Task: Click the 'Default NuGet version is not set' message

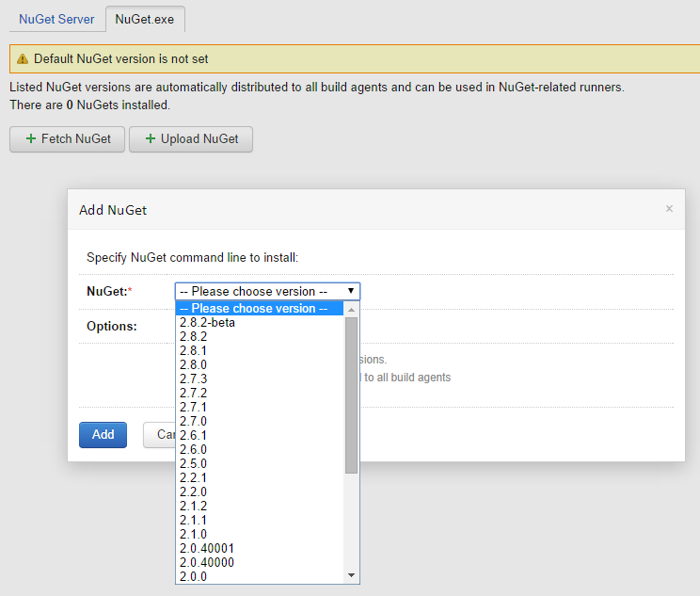Action: point(121,59)
